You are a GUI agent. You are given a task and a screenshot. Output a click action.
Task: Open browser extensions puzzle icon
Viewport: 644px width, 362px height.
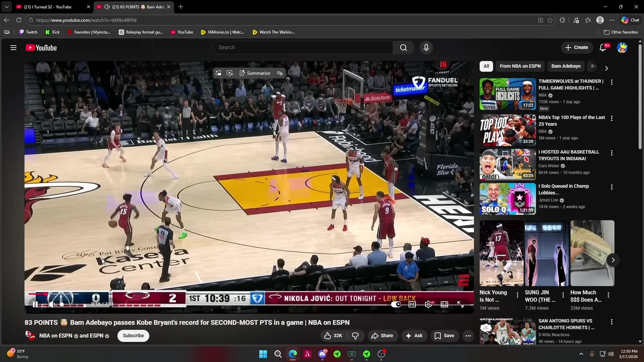pyautogui.click(x=562, y=20)
